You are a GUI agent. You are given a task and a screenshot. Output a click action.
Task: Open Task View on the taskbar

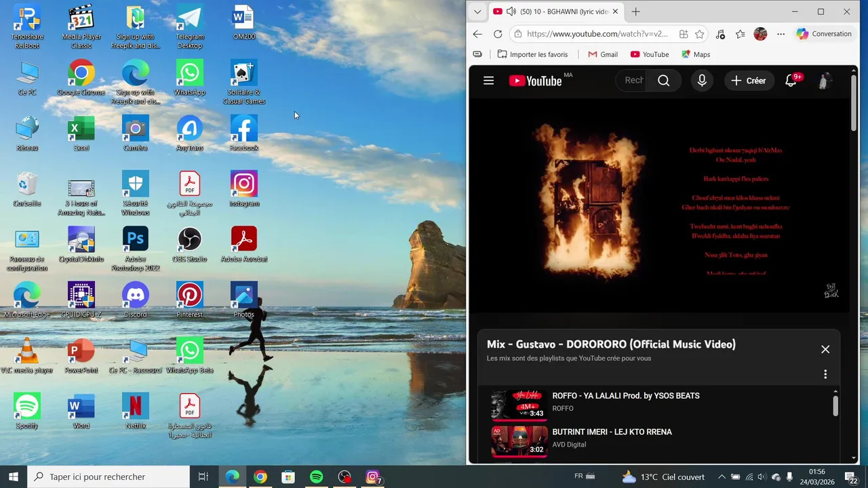(x=203, y=476)
